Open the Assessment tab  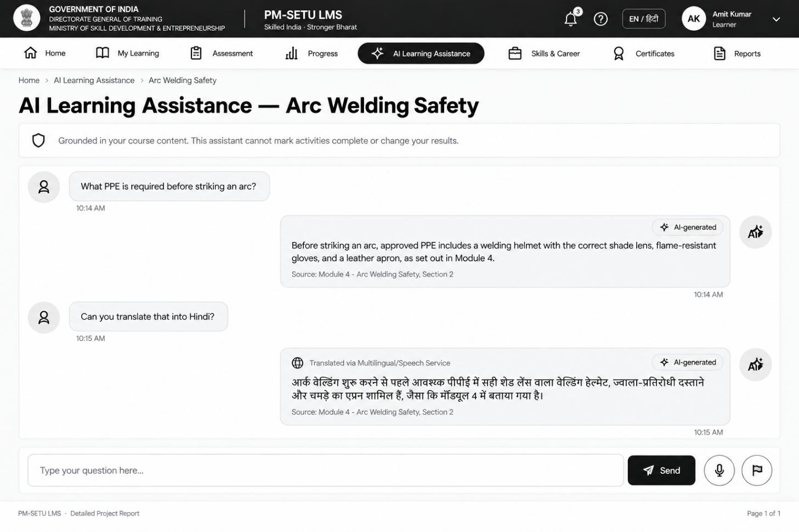(x=222, y=53)
